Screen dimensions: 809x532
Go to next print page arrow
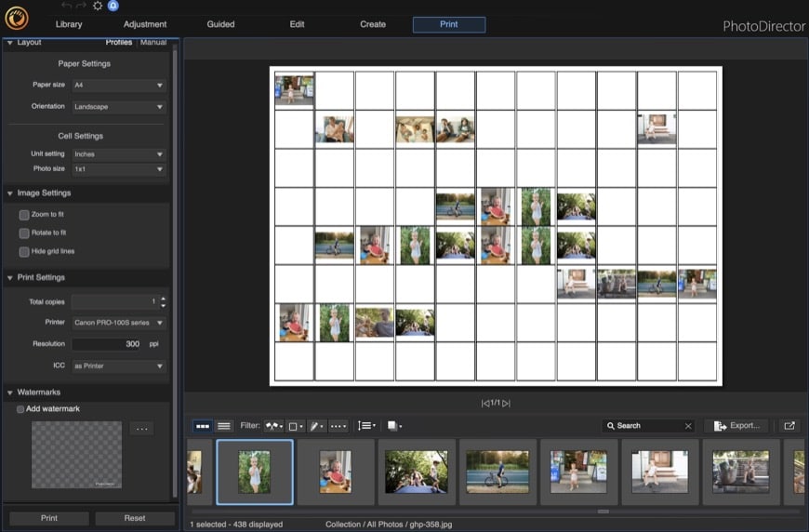click(506, 403)
